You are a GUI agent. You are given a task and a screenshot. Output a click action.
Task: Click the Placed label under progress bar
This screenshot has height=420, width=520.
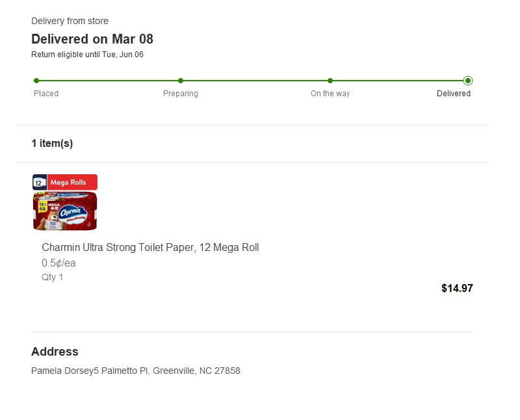[x=46, y=94]
